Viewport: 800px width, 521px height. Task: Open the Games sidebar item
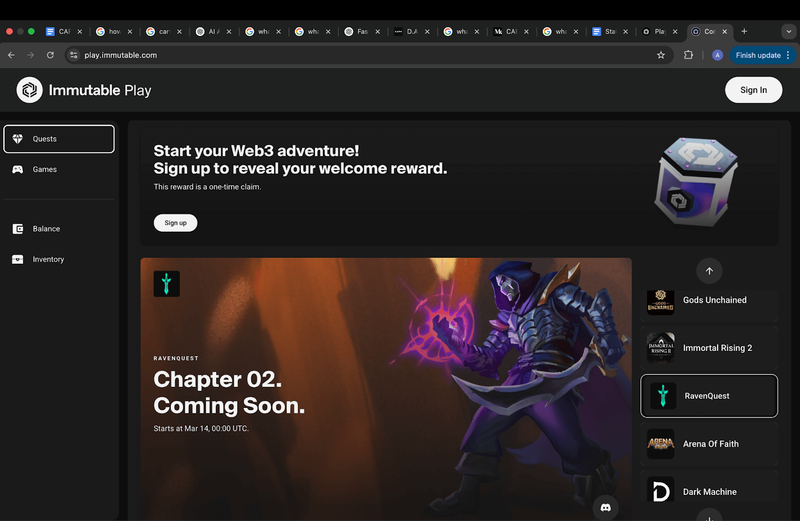[x=59, y=169]
